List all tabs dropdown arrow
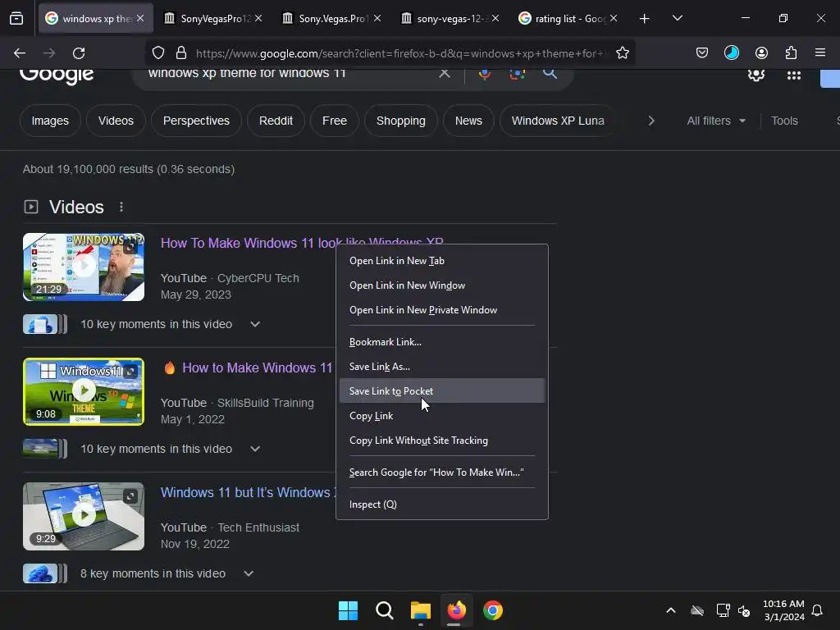 pos(677,19)
